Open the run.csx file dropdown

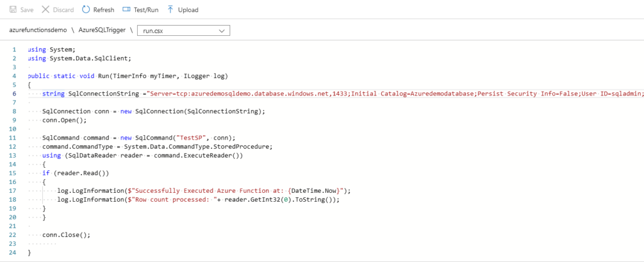184,31
